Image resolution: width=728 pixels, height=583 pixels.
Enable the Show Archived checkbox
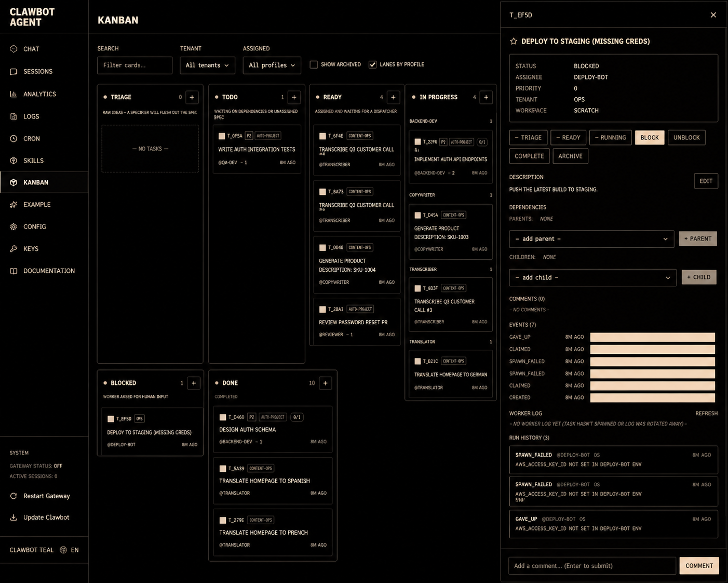pyautogui.click(x=314, y=64)
